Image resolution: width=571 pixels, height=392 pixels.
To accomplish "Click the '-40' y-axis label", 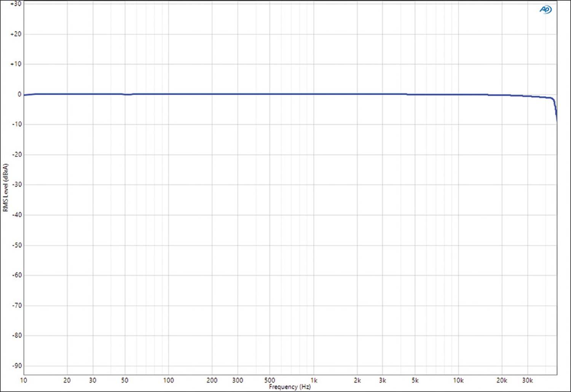I will [x=17, y=215].
